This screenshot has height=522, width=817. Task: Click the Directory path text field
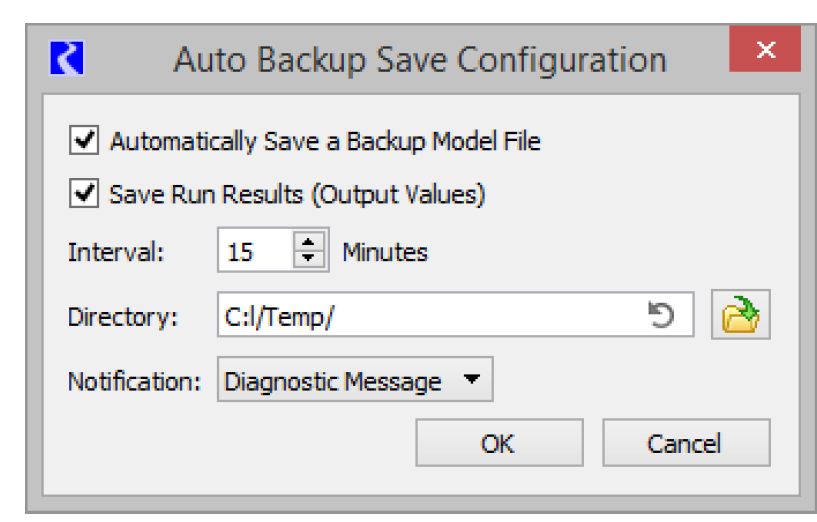tap(430, 317)
